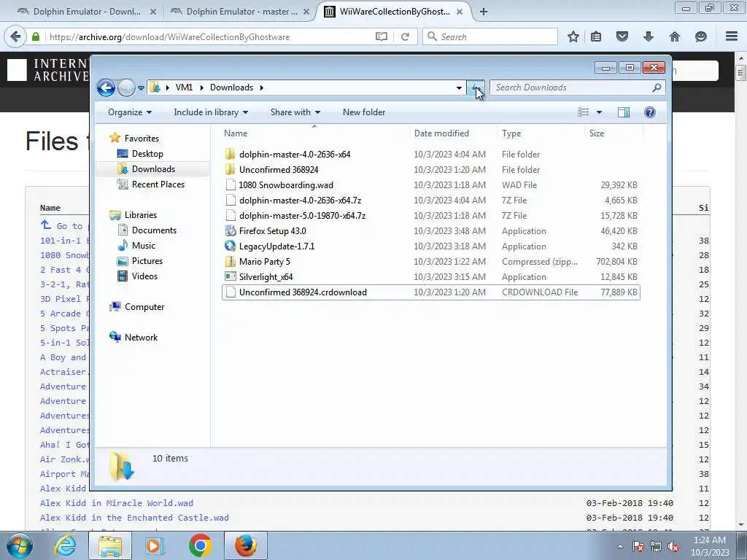
Task: Reload the Firefox page
Action: pyautogui.click(x=405, y=36)
